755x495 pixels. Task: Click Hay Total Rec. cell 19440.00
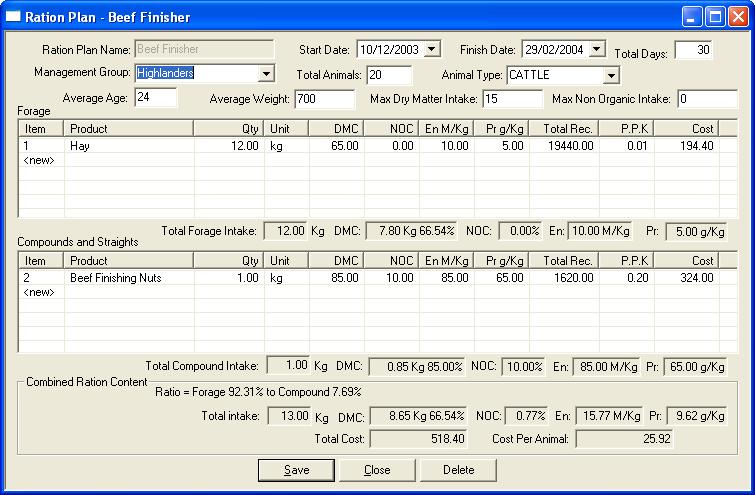tap(564, 145)
